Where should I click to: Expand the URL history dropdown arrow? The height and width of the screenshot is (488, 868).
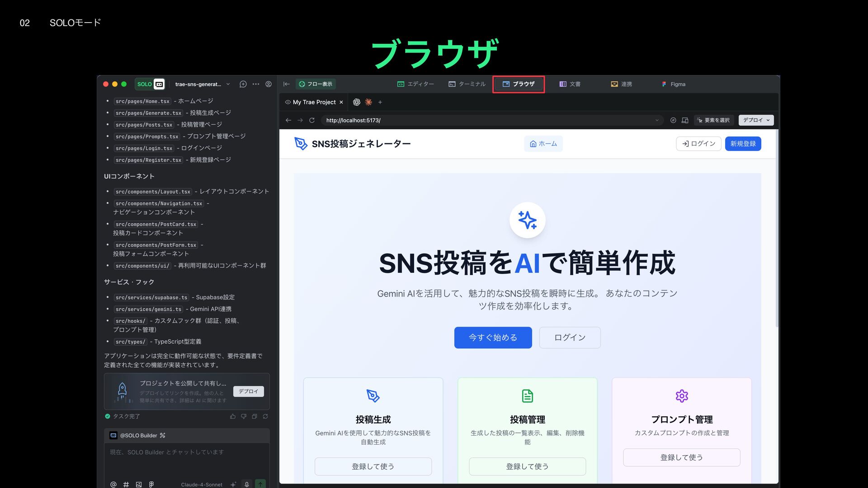657,120
